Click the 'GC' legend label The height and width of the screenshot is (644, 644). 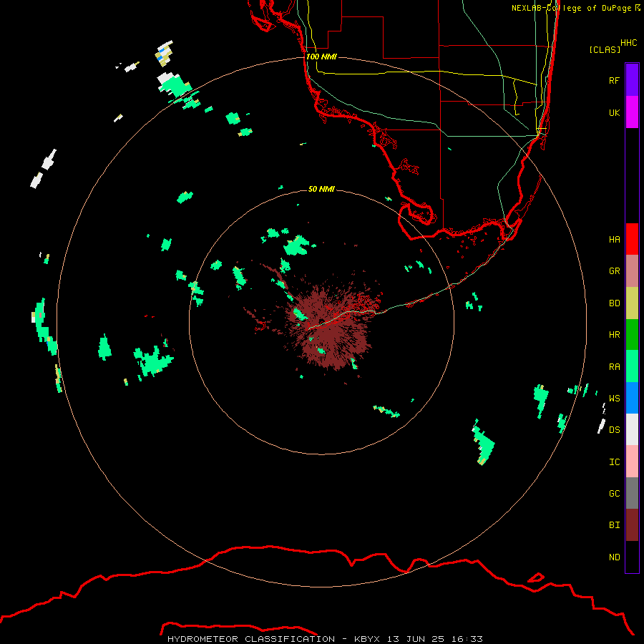614,494
